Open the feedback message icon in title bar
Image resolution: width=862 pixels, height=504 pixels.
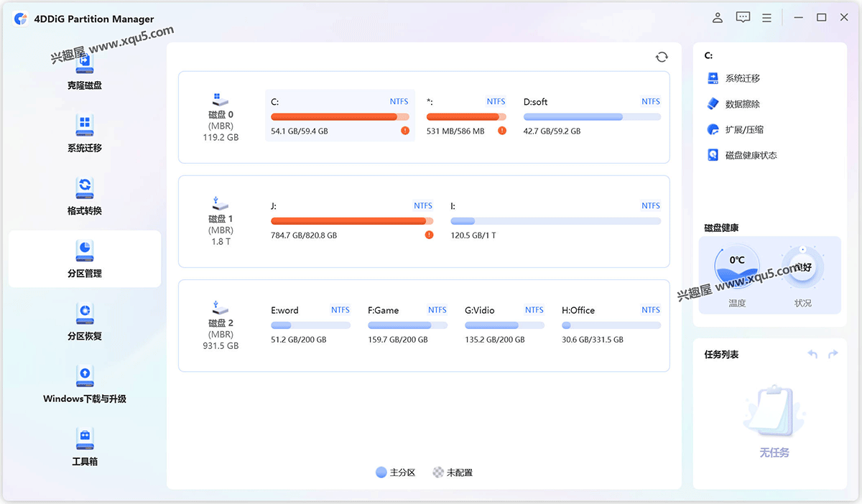click(743, 17)
